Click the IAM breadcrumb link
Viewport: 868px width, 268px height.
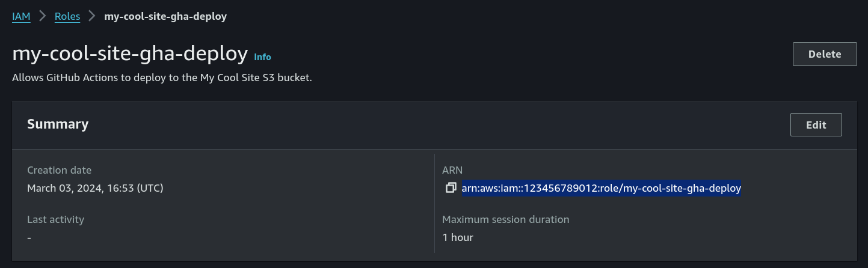(x=21, y=16)
